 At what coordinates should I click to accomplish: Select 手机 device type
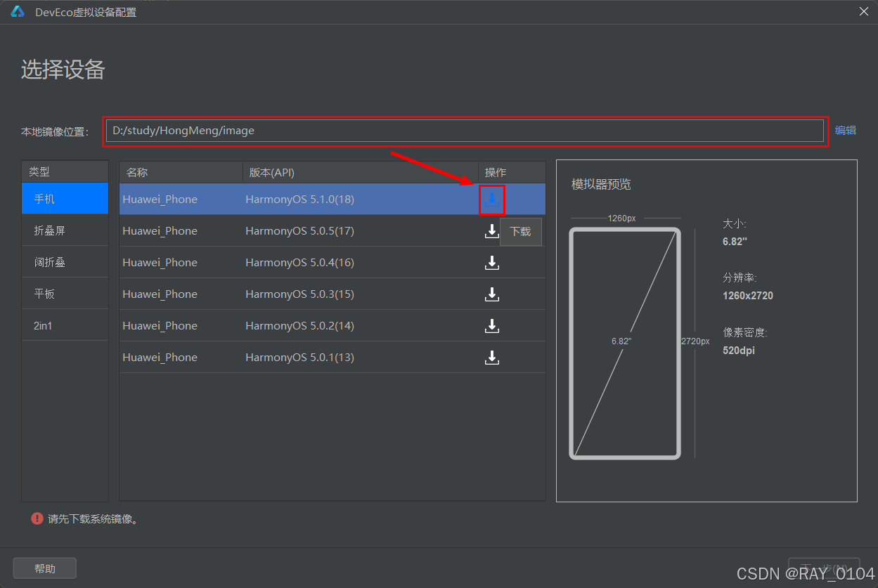point(65,199)
